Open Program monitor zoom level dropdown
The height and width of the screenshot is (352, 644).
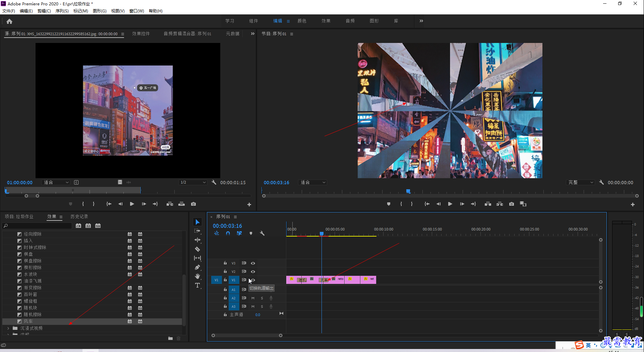tap(313, 182)
